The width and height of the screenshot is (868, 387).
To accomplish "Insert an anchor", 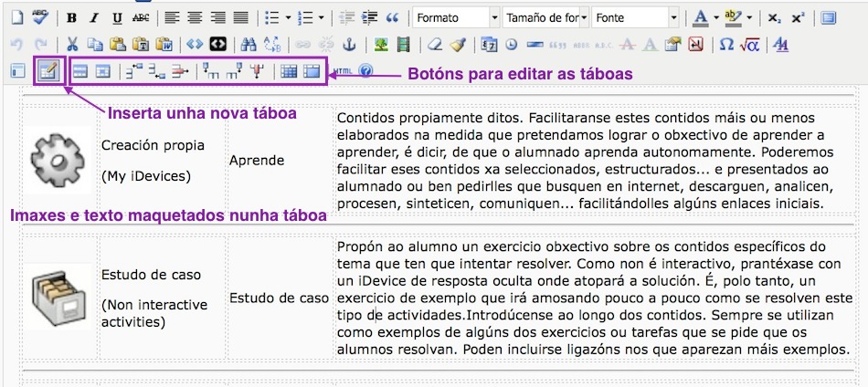I will [x=349, y=44].
